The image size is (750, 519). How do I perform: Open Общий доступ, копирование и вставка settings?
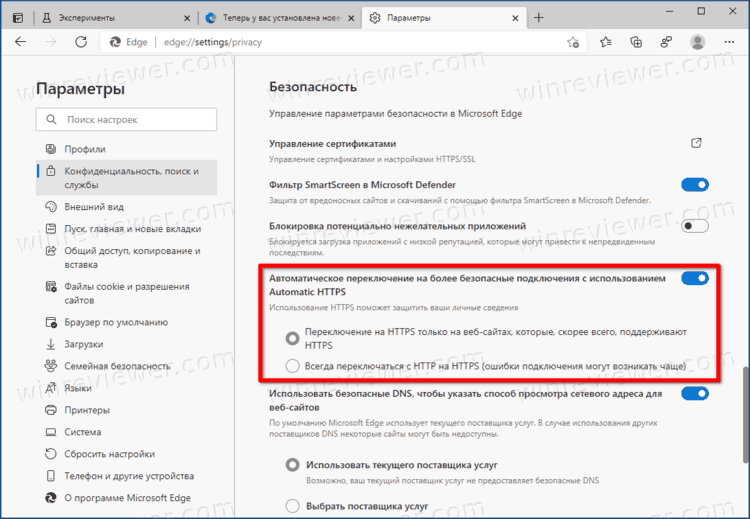pos(126,257)
